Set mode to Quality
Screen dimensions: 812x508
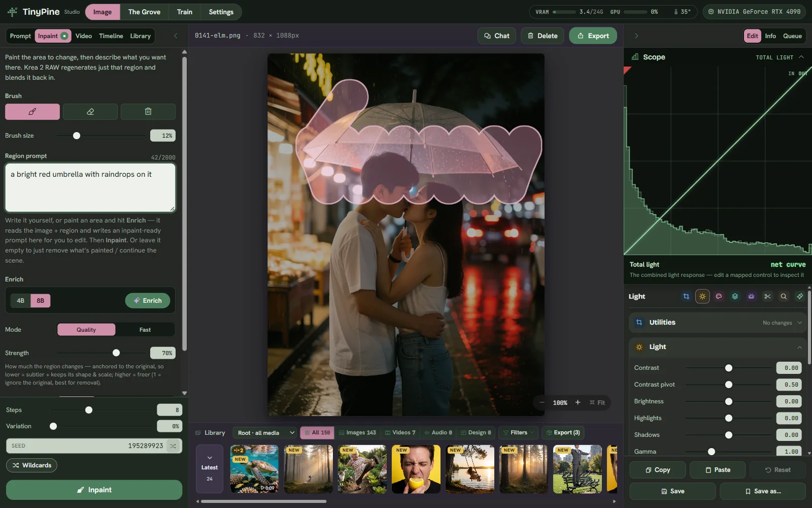pos(86,330)
